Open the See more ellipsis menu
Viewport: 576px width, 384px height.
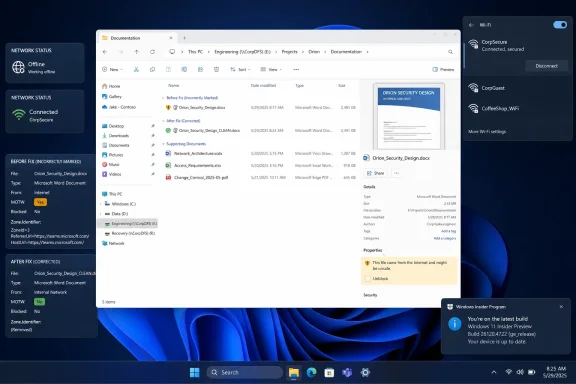point(296,69)
